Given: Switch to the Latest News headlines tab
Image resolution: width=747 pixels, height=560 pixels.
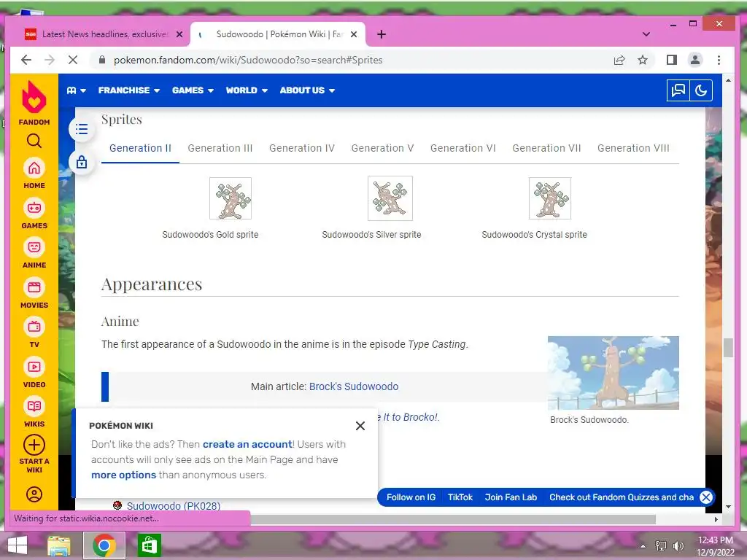Looking at the screenshot, I should [x=104, y=34].
